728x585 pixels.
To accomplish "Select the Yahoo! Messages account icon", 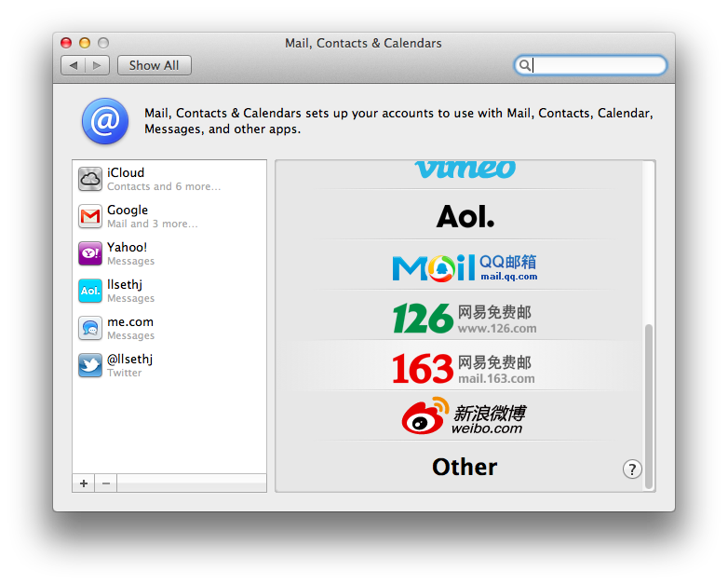I will coord(90,253).
